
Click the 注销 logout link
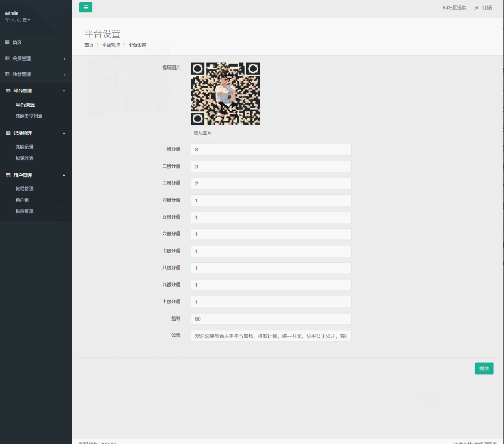pyautogui.click(x=487, y=8)
